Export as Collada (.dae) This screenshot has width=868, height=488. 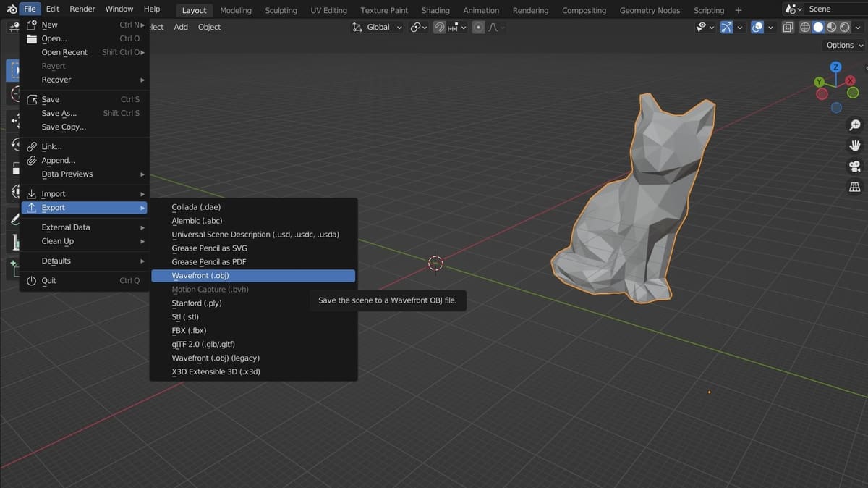pyautogui.click(x=253, y=207)
